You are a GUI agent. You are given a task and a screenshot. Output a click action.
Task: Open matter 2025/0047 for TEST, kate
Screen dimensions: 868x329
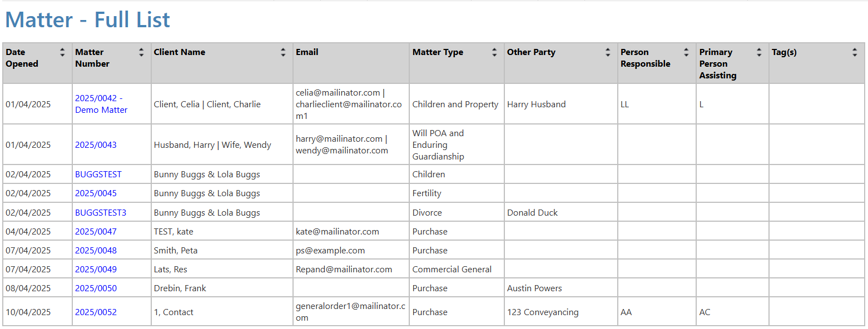coord(96,232)
